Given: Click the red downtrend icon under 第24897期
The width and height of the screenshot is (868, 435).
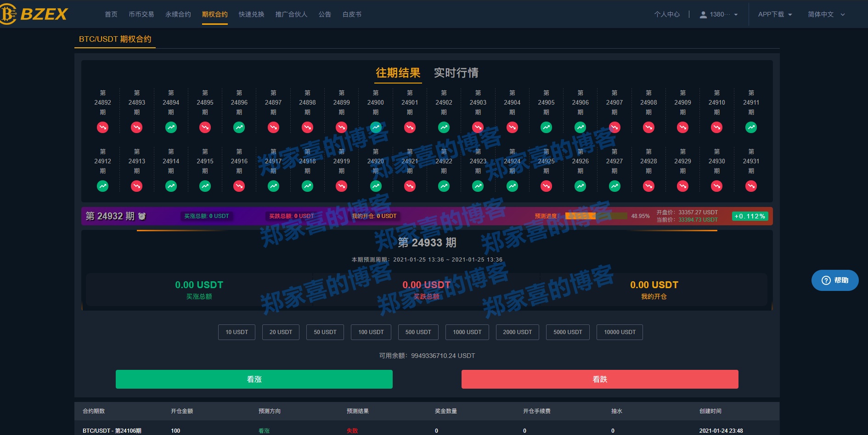Looking at the screenshot, I should tap(273, 127).
